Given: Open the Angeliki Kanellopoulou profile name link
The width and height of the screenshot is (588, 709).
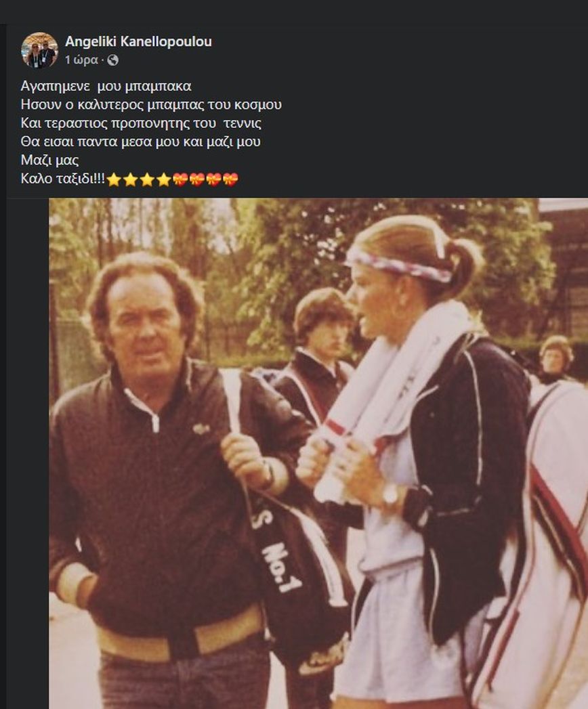Looking at the screenshot, I should pyautogui.click(x=138, y=41).
